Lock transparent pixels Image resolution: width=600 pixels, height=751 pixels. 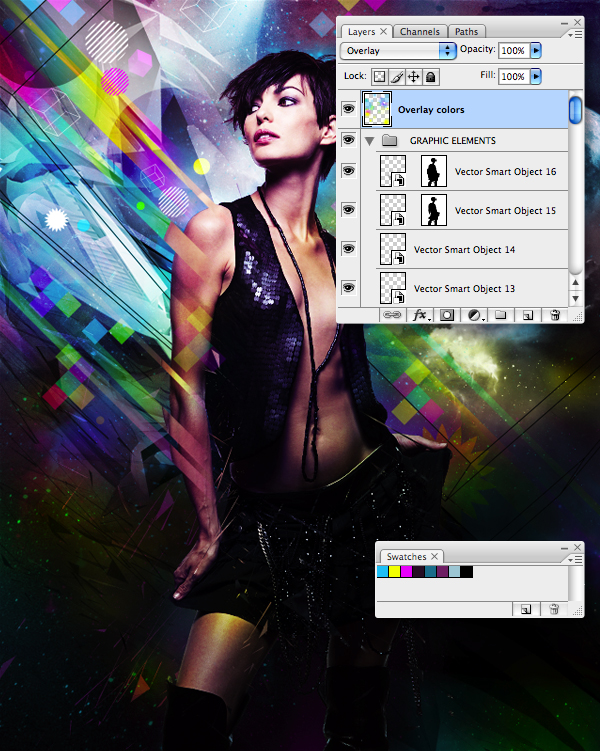click(x=380, y=77)
